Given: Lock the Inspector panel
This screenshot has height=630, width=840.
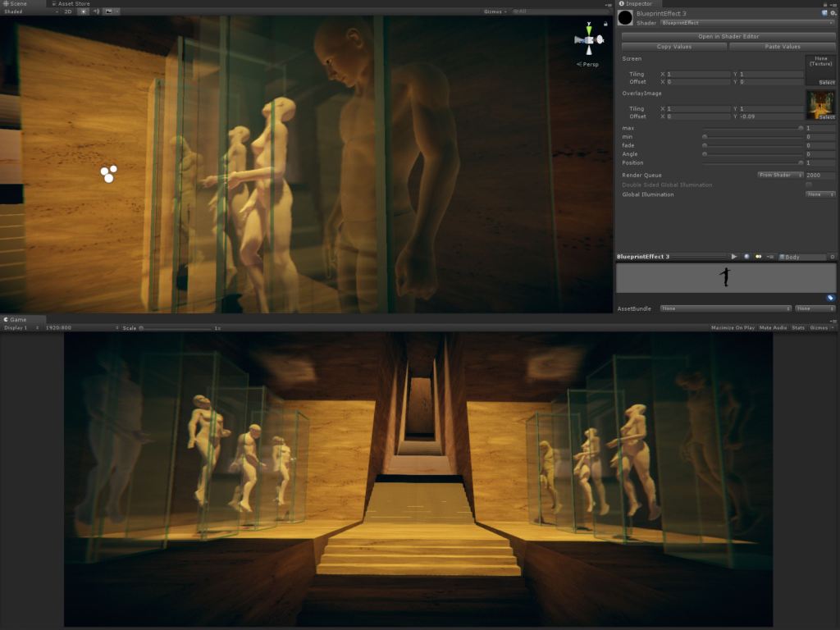Looking at the screenshot, I should pyautogui.click(x=824, y=4).
